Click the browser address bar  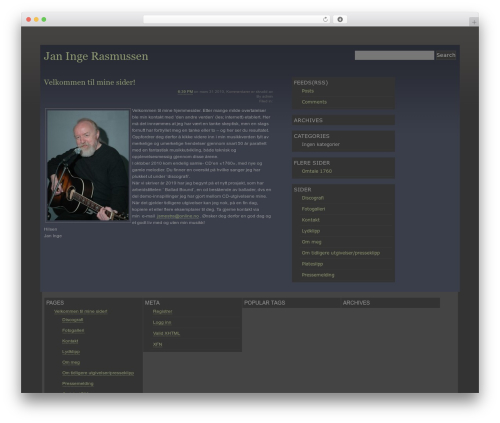237,20
